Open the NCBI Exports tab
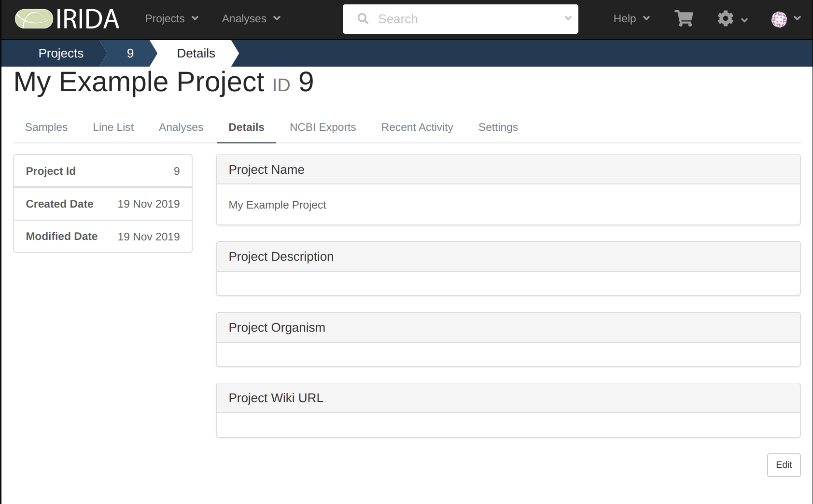This screenshot has height=504, width=813. [x=322, y=127]
